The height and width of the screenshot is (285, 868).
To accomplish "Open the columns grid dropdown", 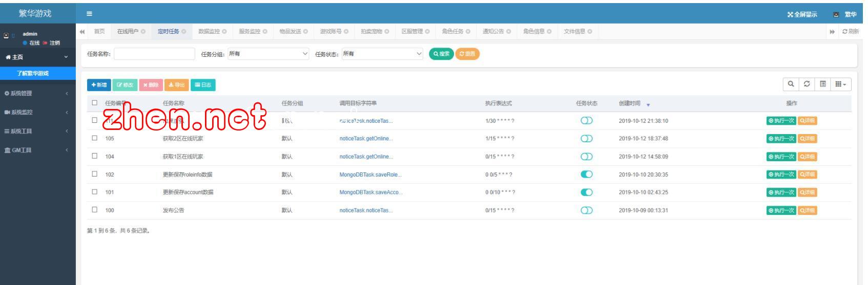I will (x=840, y=84).
